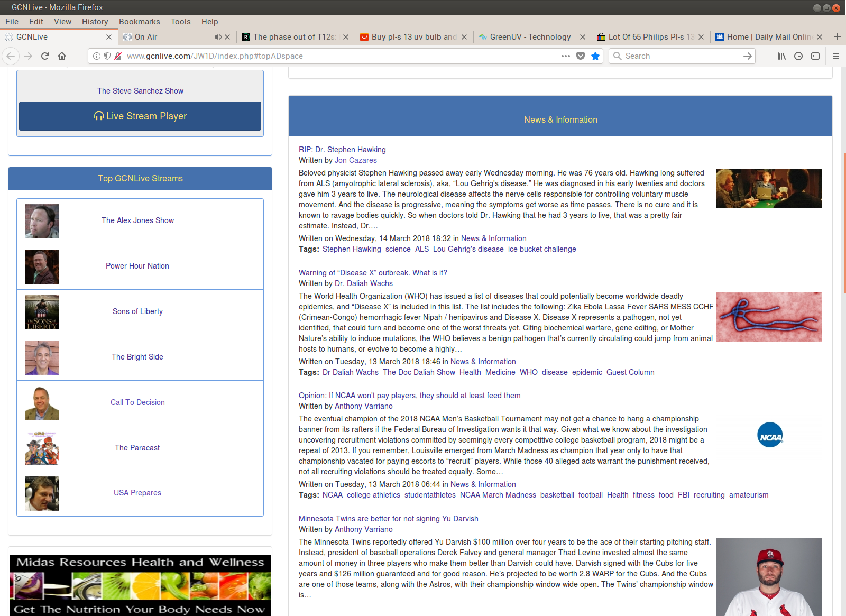
Task: Click the NCAA logo image
Action: (769, 435)
